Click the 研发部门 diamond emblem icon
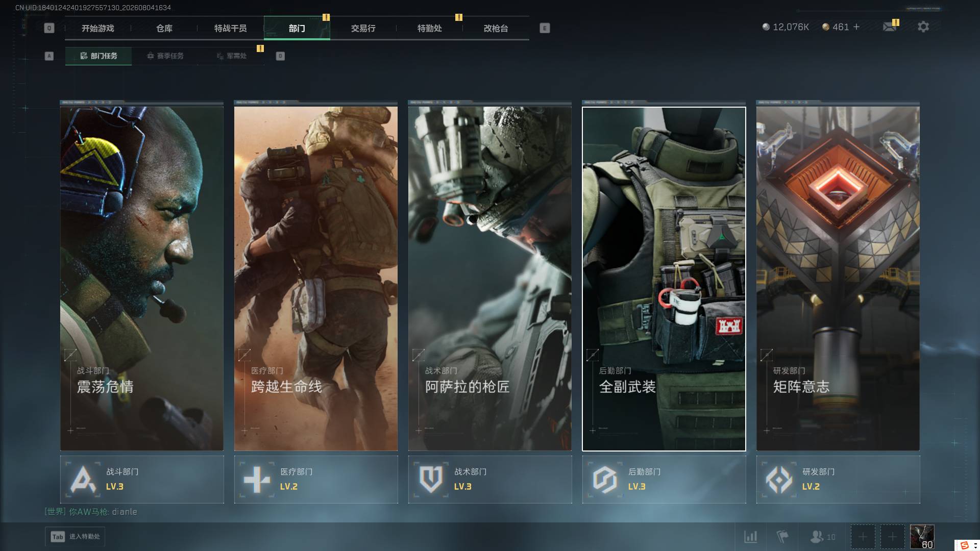The width and height of the screenshot is (980, 551). click(779, 480)
